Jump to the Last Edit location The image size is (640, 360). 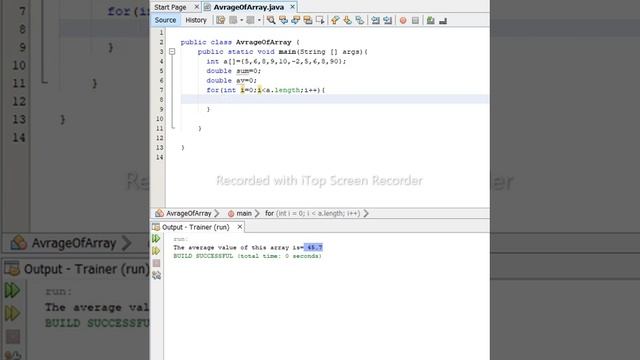click(x=221, y=20)
